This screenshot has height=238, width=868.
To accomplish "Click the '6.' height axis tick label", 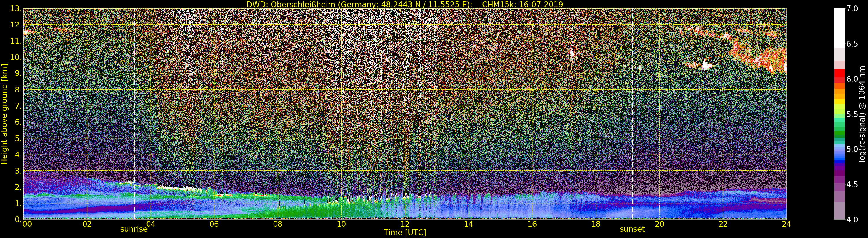I will point(18,122).
